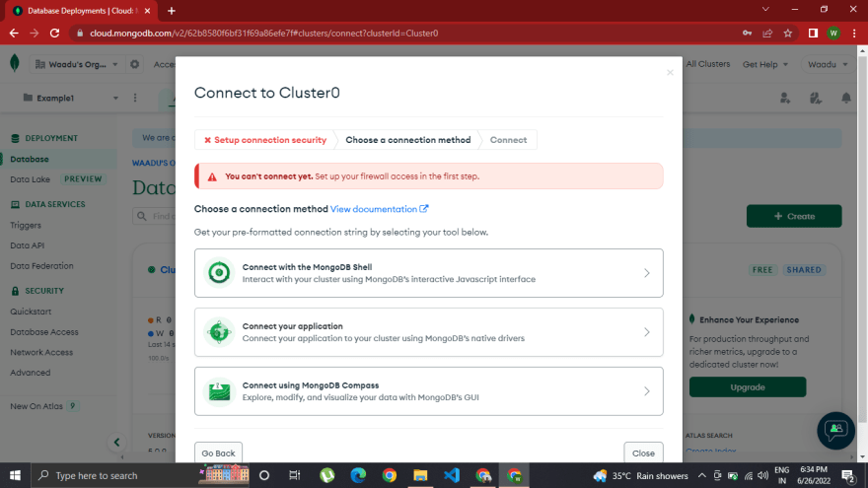Screen dimensions: 868x488
Task: Open View documentation link
Action: [x=379, y=209]
